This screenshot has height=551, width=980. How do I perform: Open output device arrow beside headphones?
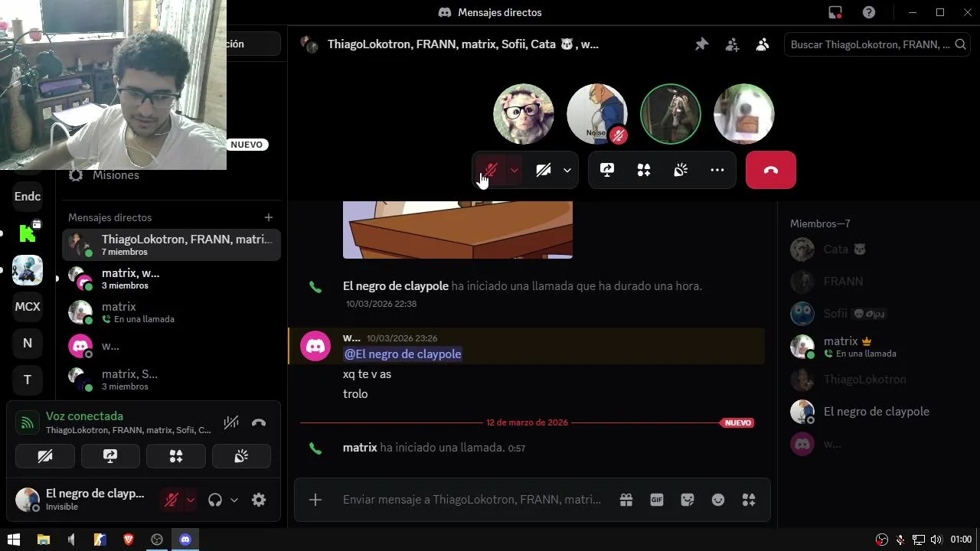[234, 500]
